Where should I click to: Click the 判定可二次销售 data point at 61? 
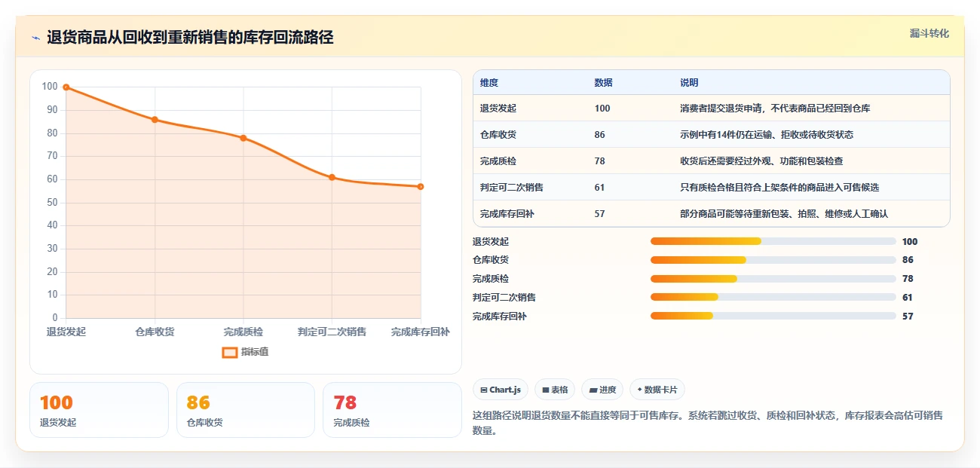[x=332, y=177]
